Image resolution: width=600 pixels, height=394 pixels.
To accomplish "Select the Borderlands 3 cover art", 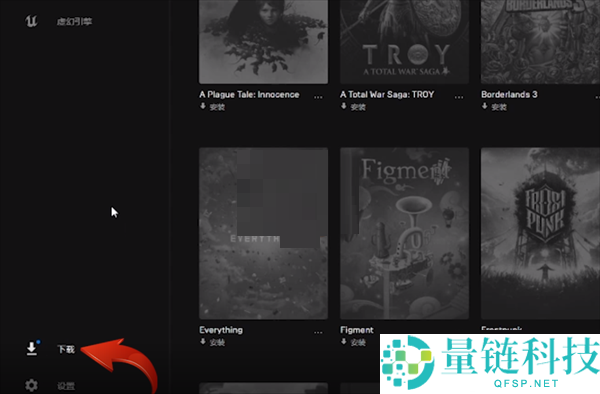I will (540, 42).
